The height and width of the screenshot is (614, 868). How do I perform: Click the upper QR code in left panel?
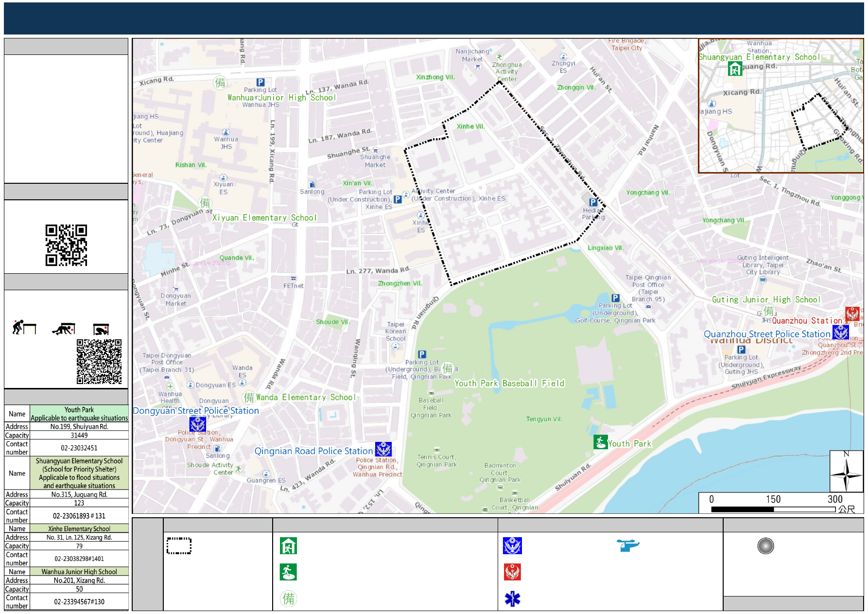(x=66, y=245)
